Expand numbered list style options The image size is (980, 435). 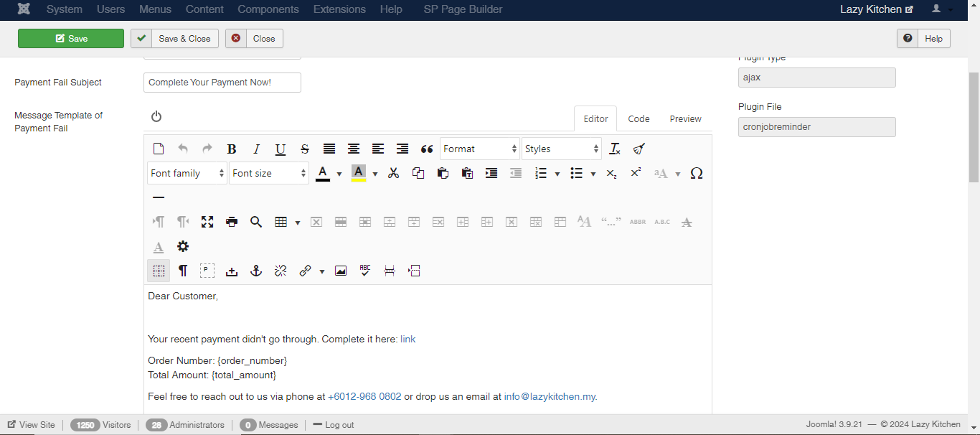(x=557, y=174)
